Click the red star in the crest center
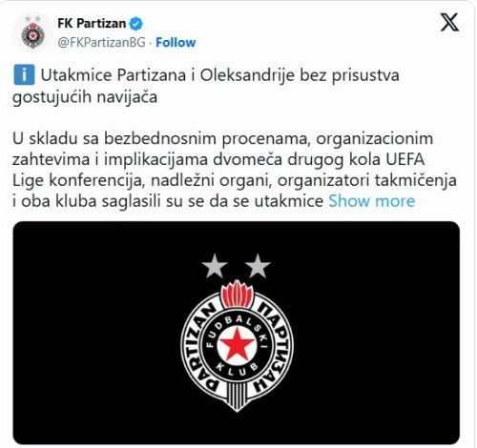477x448 pixels. point(238,345)
